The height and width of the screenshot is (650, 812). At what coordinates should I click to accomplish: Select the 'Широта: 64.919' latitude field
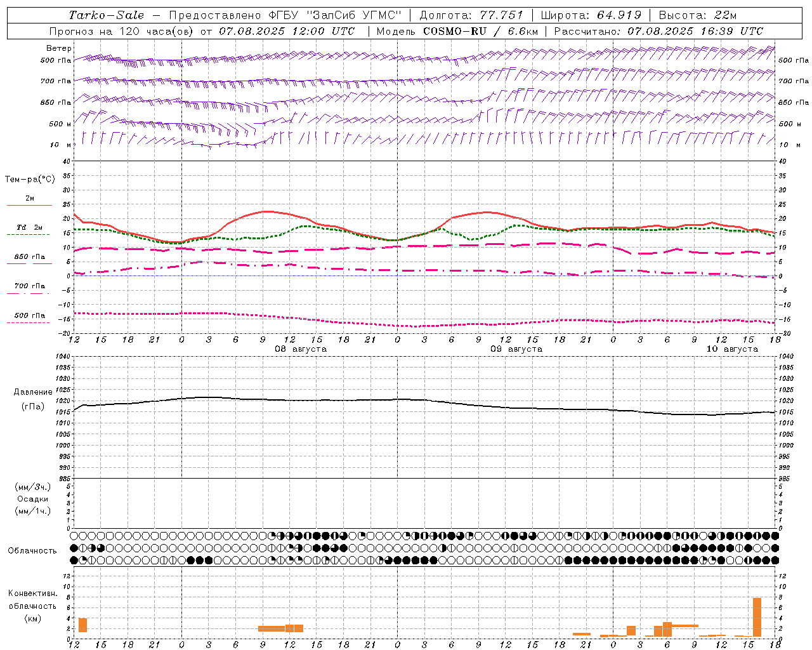591,15
